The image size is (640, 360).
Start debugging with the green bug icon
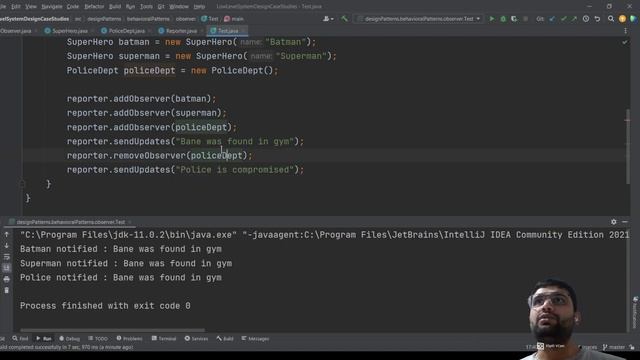503,19
